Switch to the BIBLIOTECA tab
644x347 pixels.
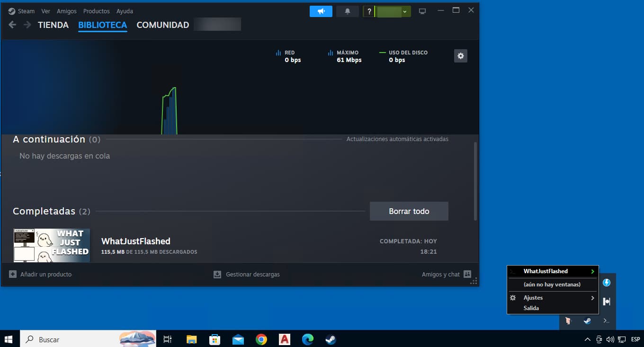pos(103,25)
